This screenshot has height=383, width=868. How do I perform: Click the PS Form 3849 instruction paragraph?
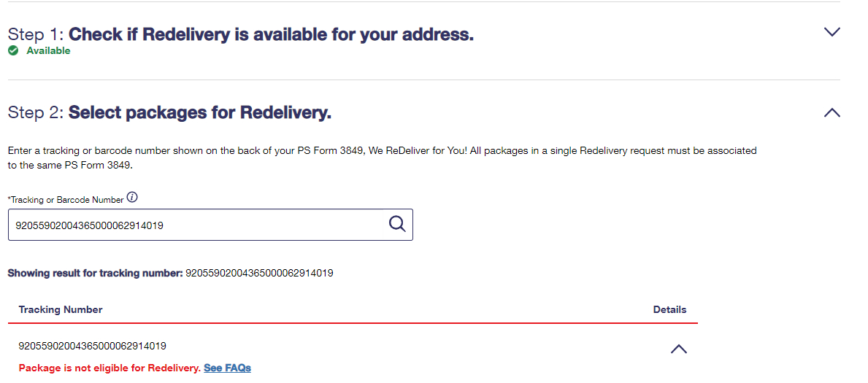coord(382,158)
